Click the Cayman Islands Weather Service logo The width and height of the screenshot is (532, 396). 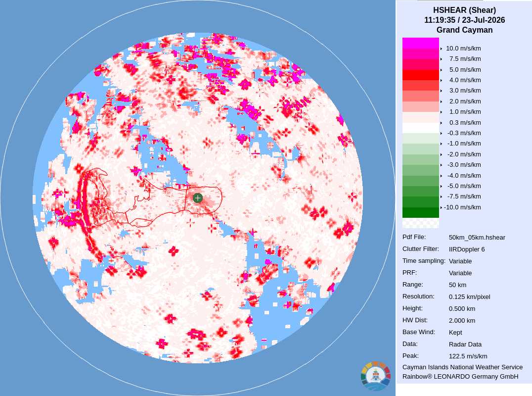click(376, 376)
